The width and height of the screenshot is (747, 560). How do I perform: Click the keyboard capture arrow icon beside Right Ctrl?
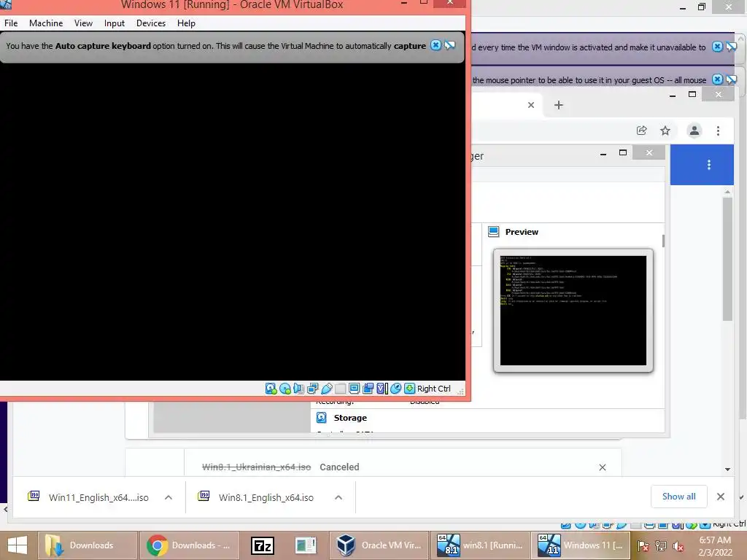[410, 389]
